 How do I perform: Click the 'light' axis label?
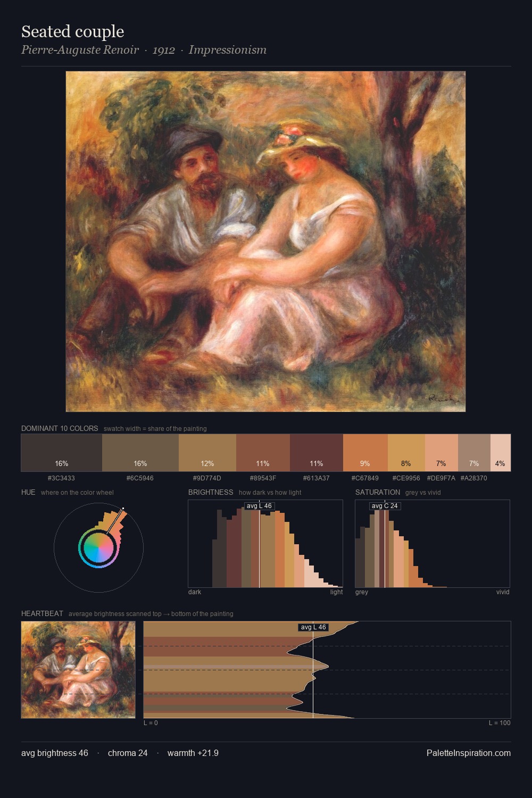[336, 592]
